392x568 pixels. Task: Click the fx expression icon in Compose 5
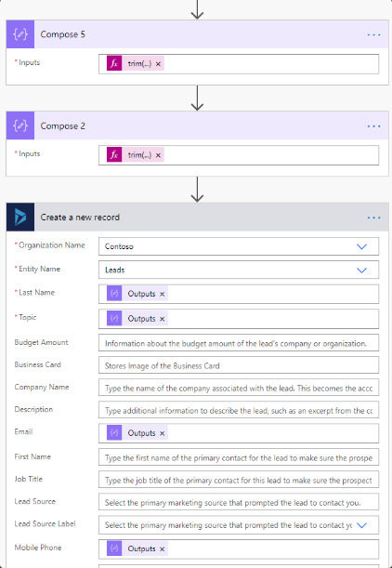[114, 63]
